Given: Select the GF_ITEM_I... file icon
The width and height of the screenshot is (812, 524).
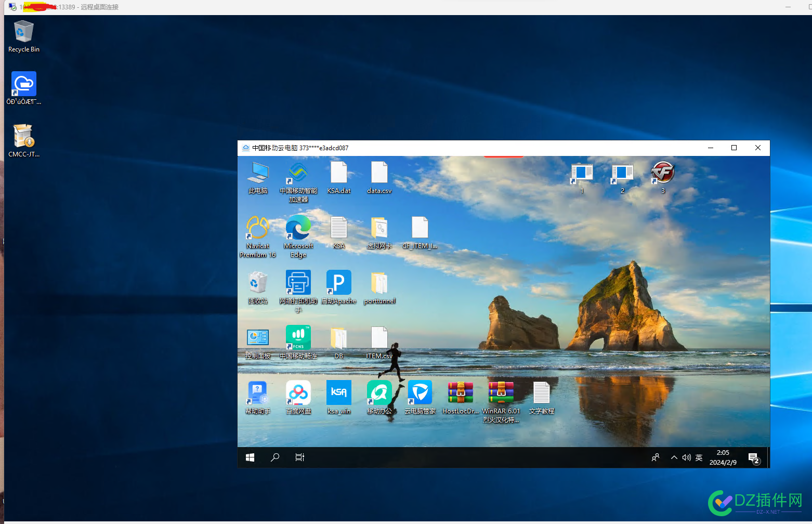Looking at the screenshot, I should click(420, 228).
